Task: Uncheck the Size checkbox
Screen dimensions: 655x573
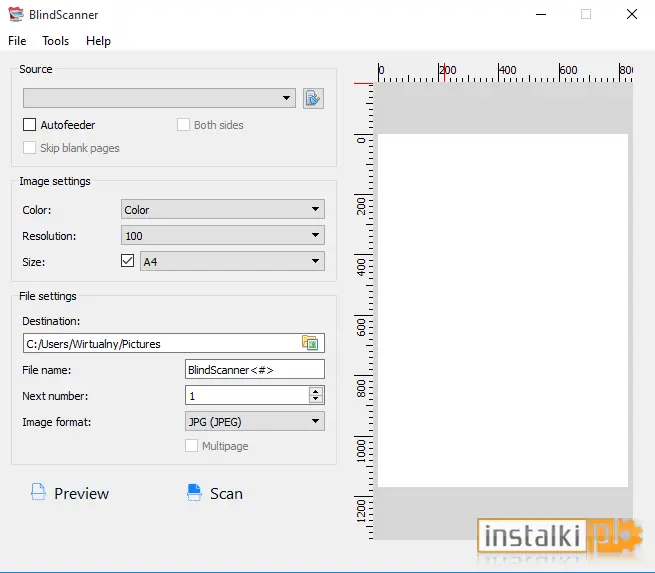Action: pos(127,261)
